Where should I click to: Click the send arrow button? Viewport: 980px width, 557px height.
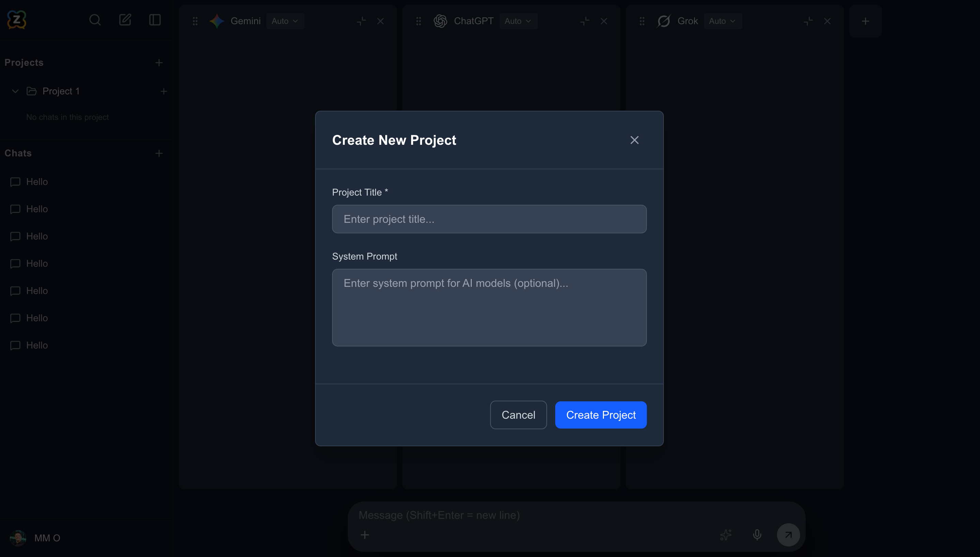point(788,535)
